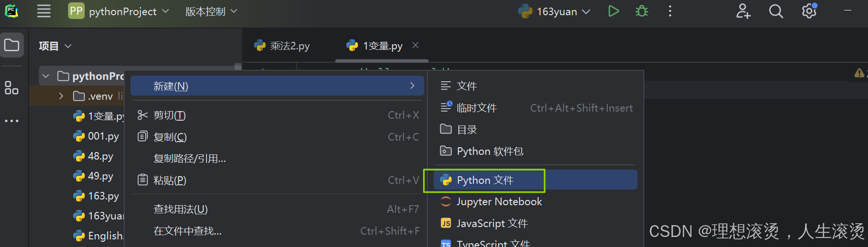
Task: Select 163.py in project tree
Action: pyautogui.click(x=96, y=196)
